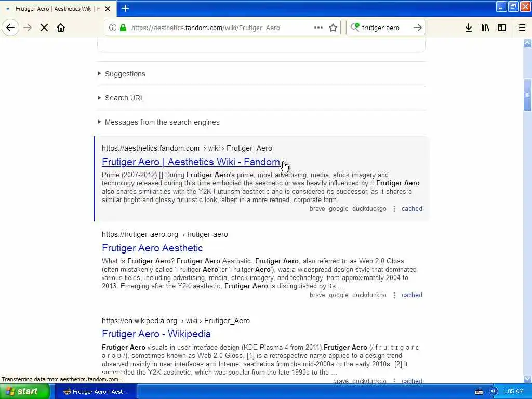Viewport: 532px width, 399px height.
Task: Open the Frutiger Aero - Wikipedia result
Action: [x=156, y=334]
